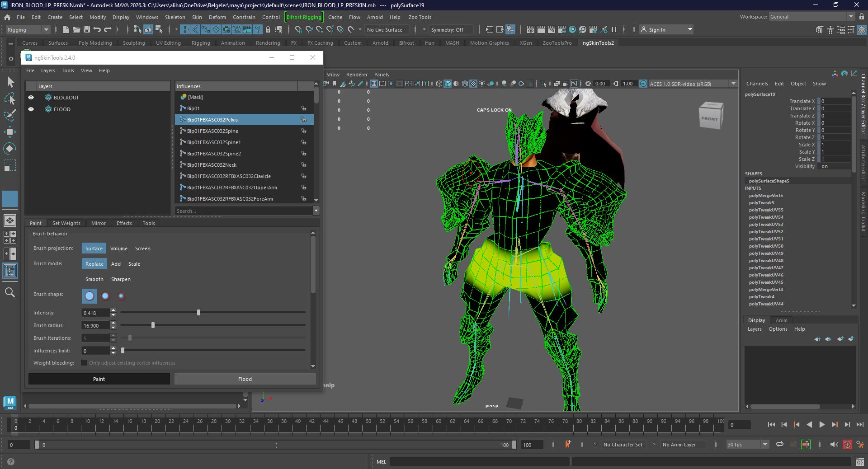
Task: Undo the last action
Action: [x=97, y=30]
